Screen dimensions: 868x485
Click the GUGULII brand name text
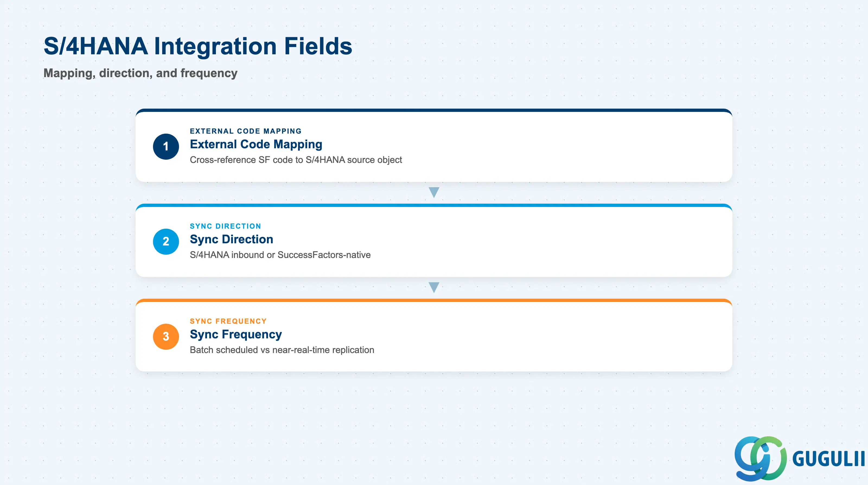(x=829, y=459)
